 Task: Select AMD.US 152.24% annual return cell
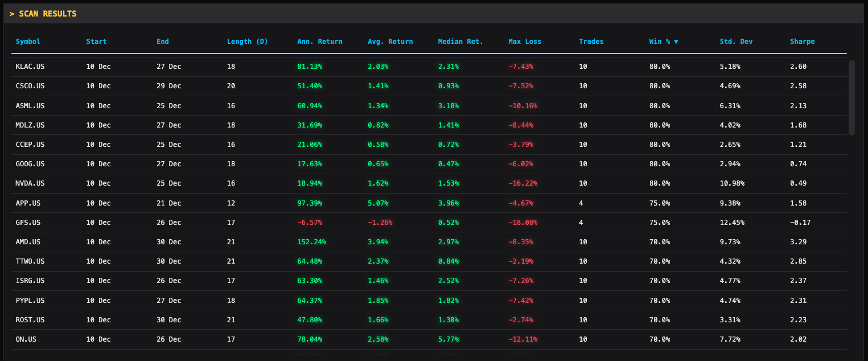click(x=311, y=242)
